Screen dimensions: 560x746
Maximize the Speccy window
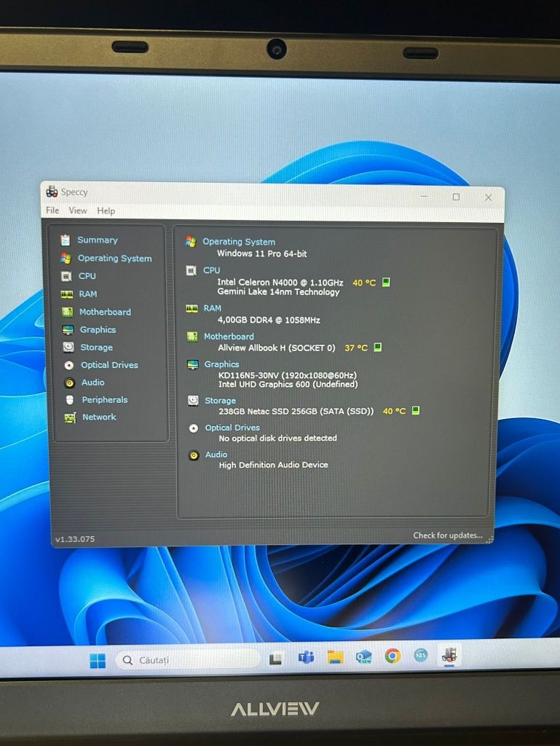pos(456,197)
